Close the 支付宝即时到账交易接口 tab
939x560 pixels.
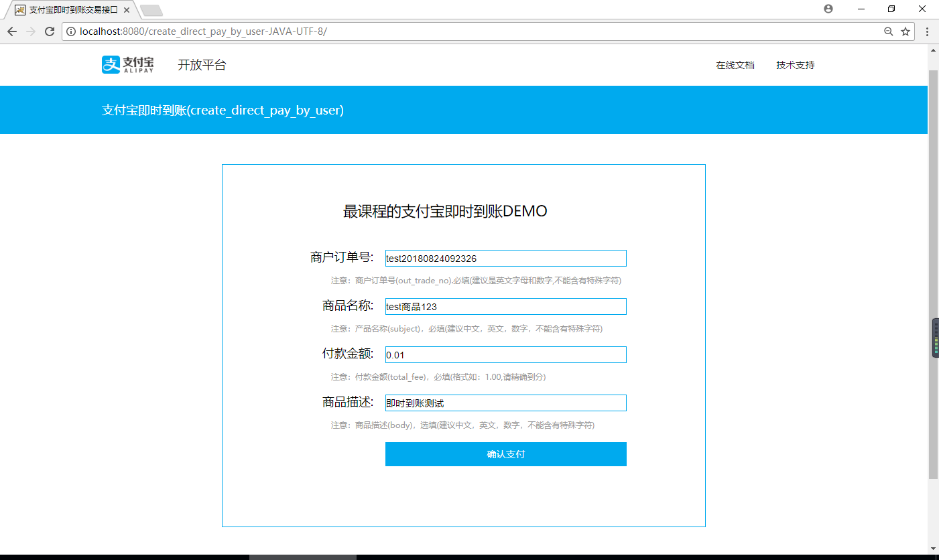(x=127, y=10)
